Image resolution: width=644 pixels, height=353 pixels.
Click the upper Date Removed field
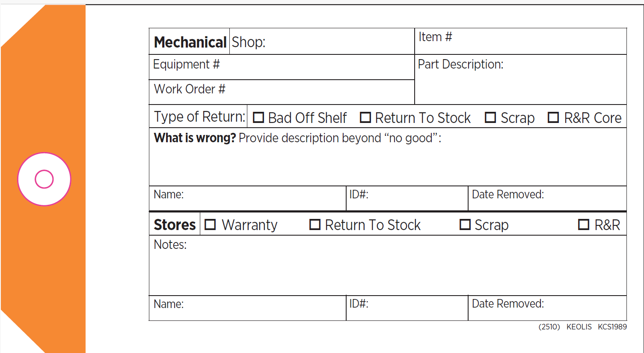547,198
